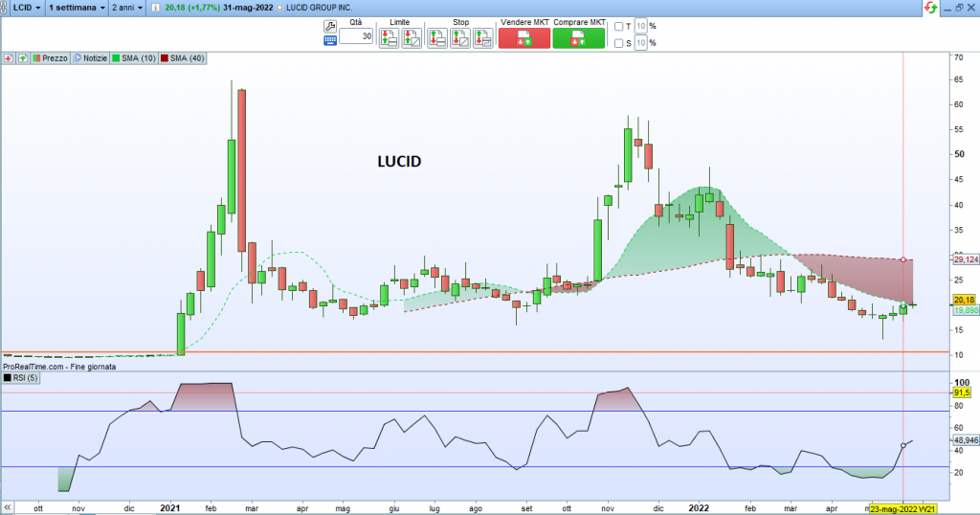The image size is (980, 515).
Task: Click the green up-arrow icon left of Prezzo
Action: pyautogui.click(x=23, y=58)
